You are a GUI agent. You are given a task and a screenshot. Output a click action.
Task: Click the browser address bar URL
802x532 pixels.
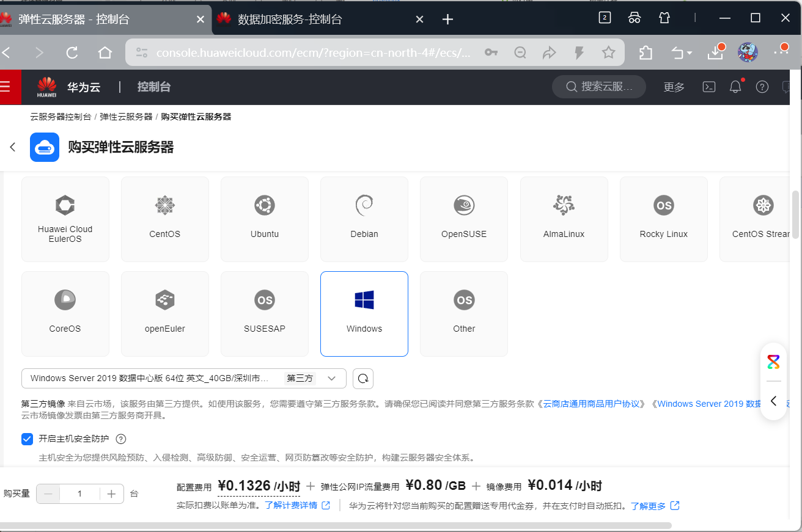click(314, 53)
